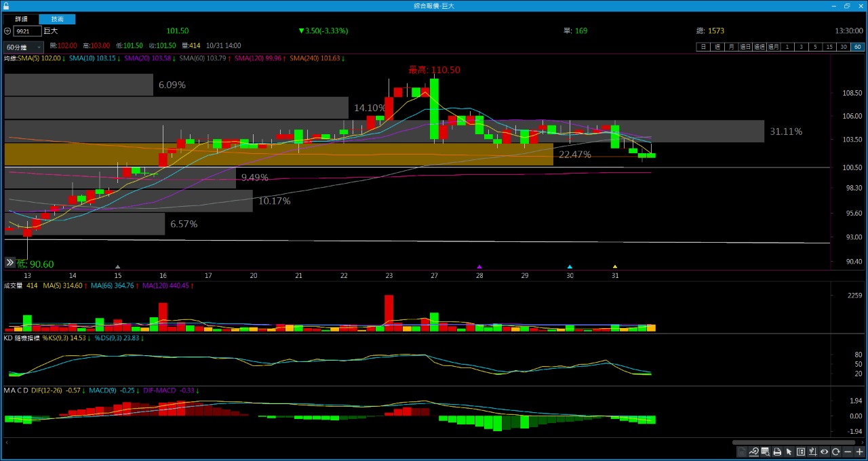Switch to the 詳細 tab

[22, 19]
